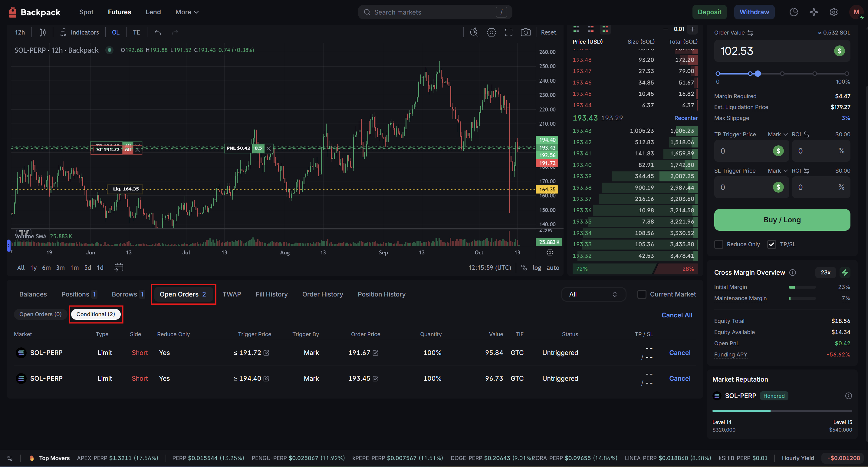Switch to the Fill History tab
Viewport: 868px width, 467px height.
271,294
